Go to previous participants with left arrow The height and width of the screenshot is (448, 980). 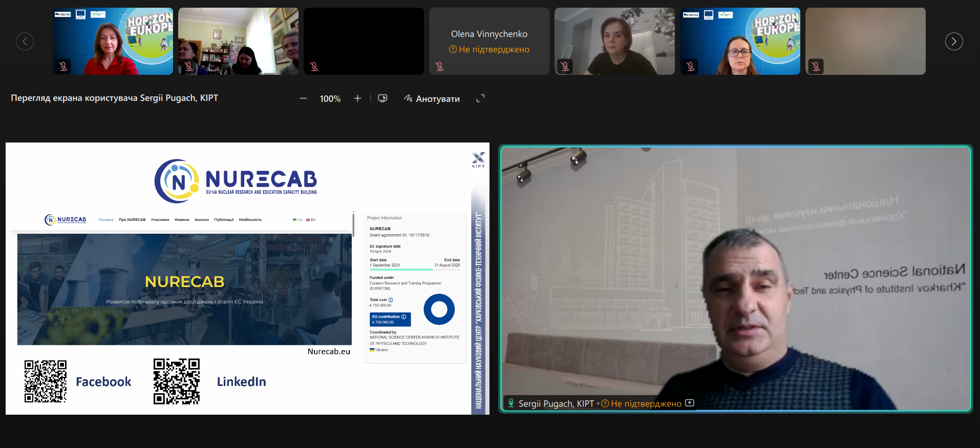[25, 42]
